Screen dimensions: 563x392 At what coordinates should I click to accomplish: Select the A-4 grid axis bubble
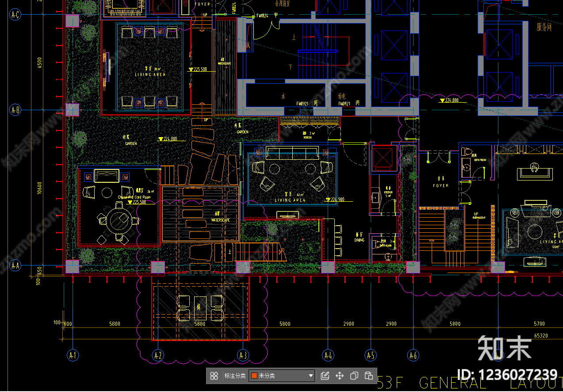(x=328, y=355)
